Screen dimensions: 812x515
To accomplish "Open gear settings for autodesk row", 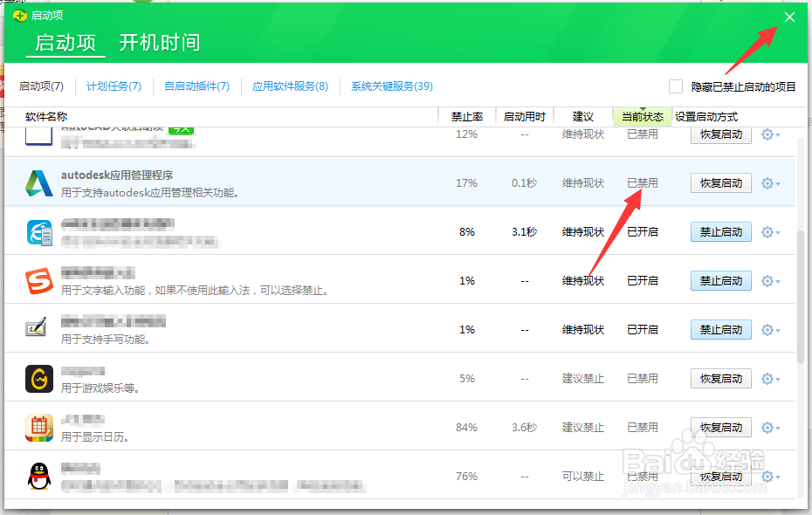I will point(770,183).
